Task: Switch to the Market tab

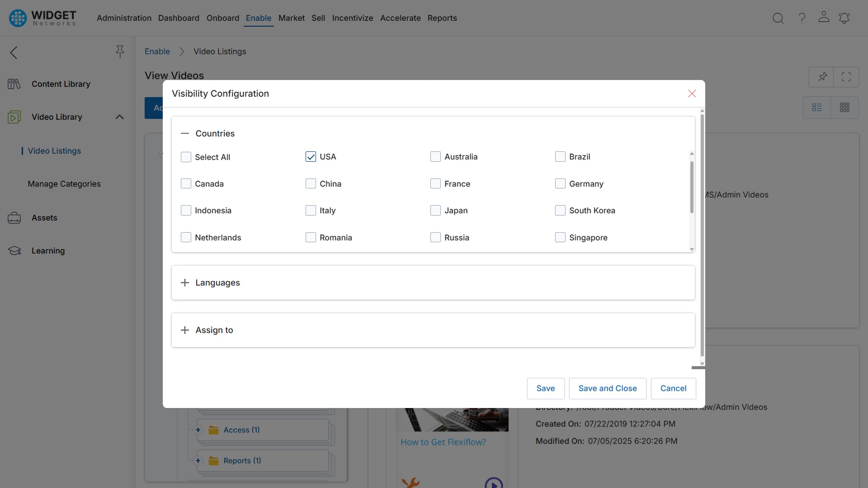Action: [291, 18]
